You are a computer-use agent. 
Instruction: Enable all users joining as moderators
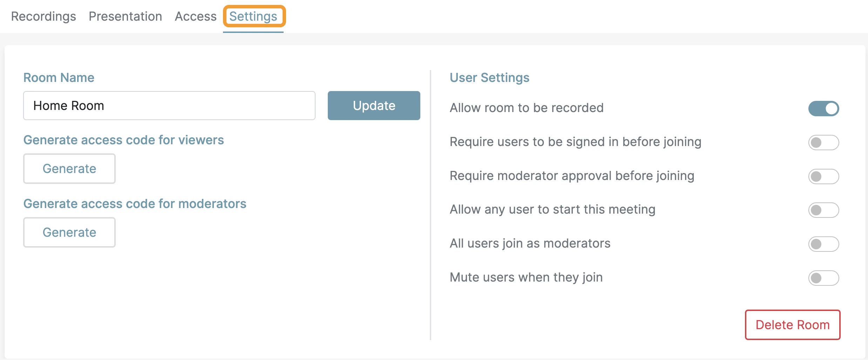coord(824,244)
